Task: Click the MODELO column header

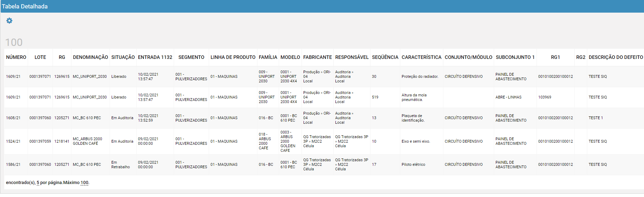Action: [x=290, y=57]
